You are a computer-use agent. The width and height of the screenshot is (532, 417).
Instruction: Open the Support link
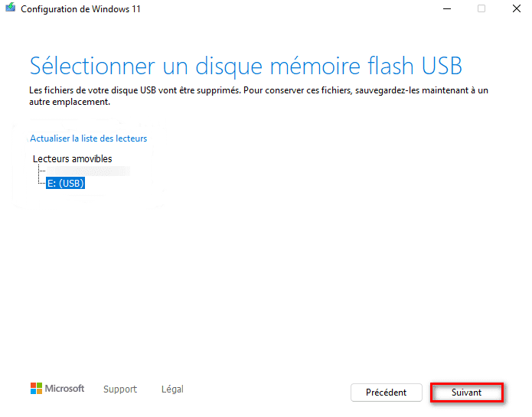120,389
